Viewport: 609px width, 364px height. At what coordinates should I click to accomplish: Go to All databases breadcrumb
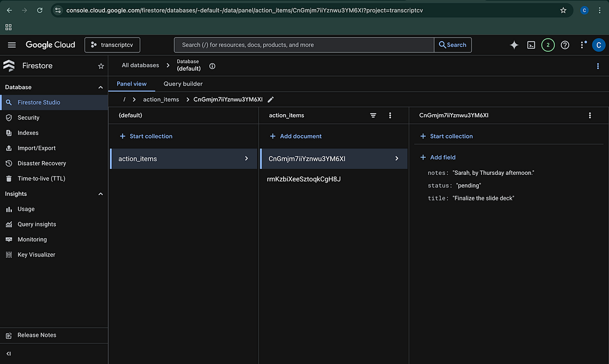pos(140,65)
